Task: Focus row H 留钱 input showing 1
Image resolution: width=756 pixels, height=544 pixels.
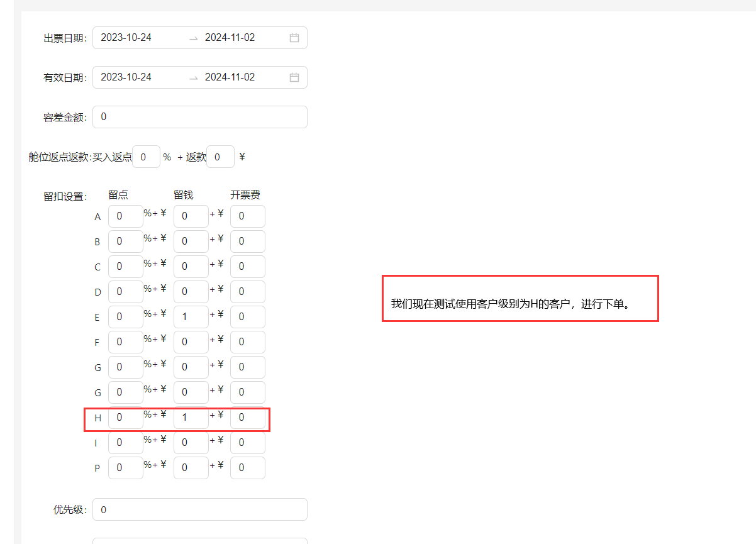Action: [x=191, y=418]
